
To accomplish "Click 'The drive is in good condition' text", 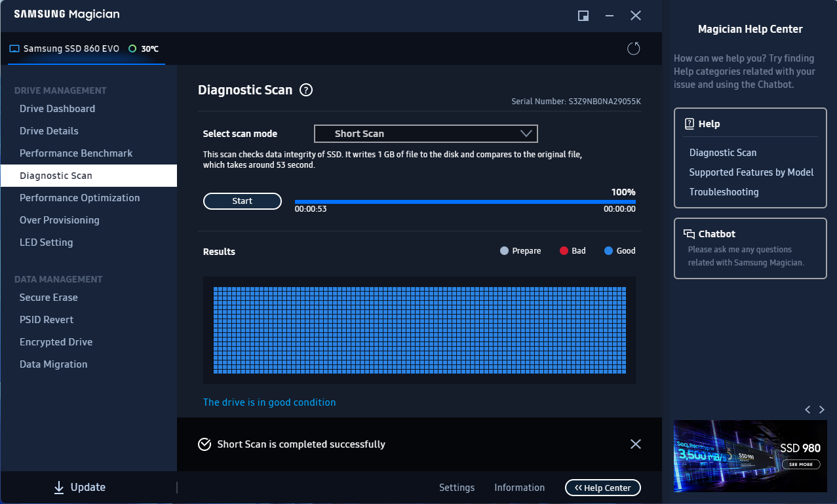I will 269,402.
